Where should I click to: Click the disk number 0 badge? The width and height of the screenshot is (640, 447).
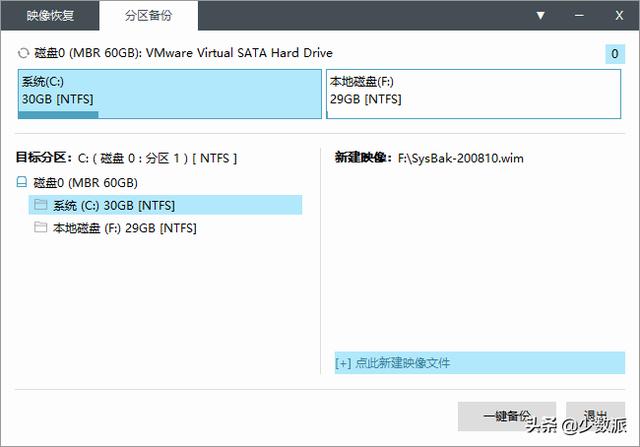(x=615, y=54)
